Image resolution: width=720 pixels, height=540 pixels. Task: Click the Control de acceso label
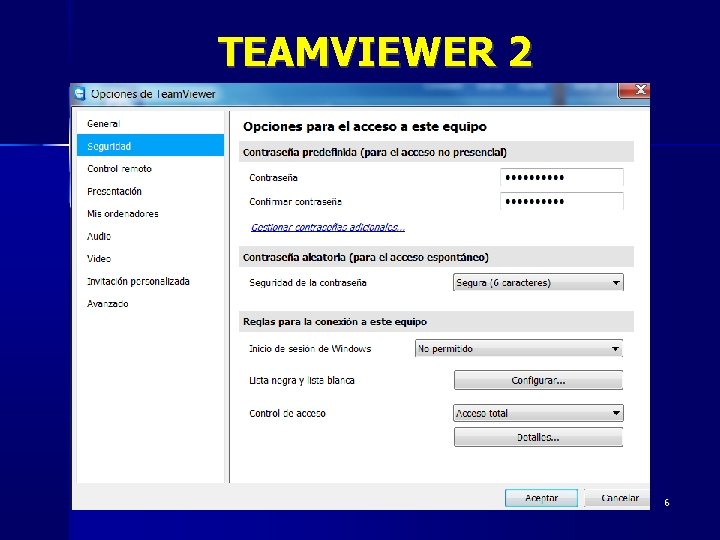[287, 413]
